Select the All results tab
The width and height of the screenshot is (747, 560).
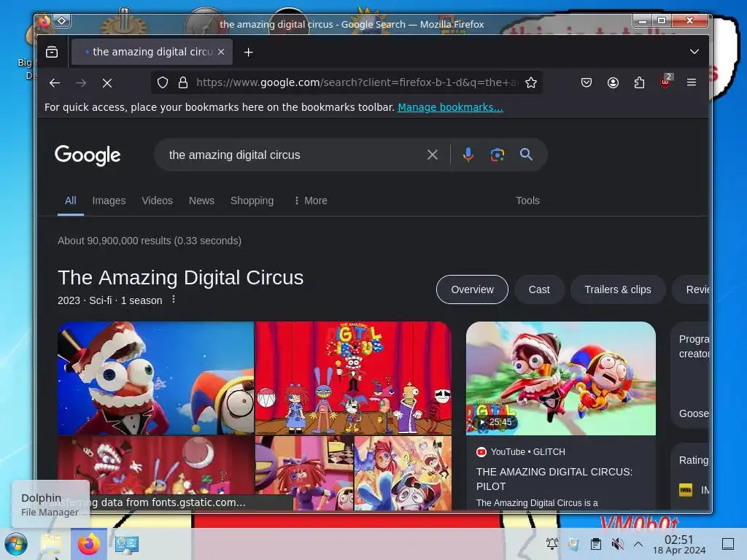[71, 201]
